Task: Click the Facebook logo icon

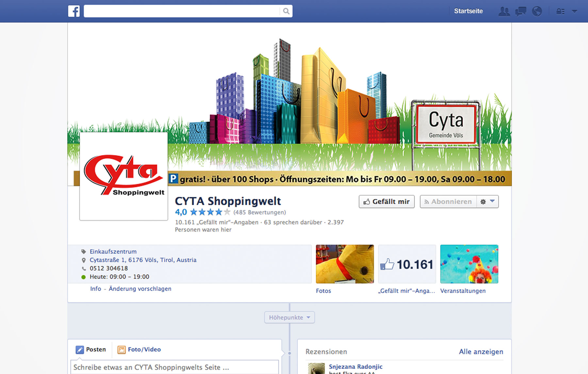Action: point(74,11)
